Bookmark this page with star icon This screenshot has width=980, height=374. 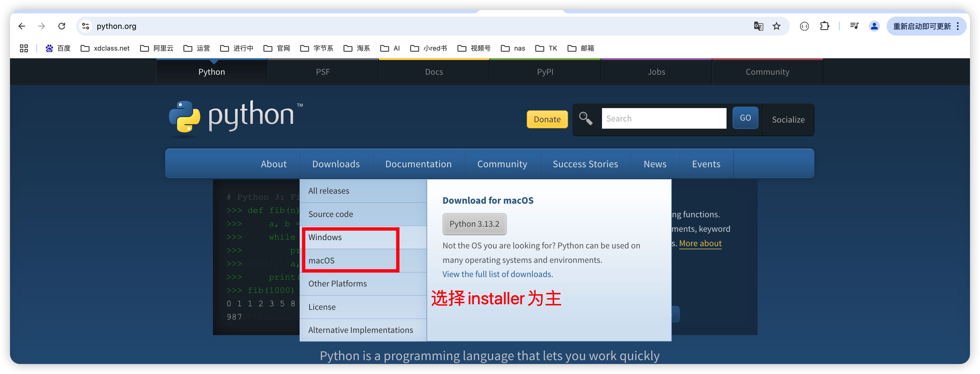point(777,26)
